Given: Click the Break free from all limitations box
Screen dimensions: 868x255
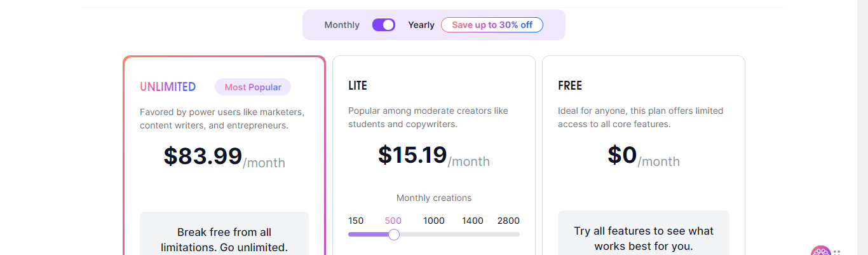Looking at the screenshot, I should coord(224,239).
